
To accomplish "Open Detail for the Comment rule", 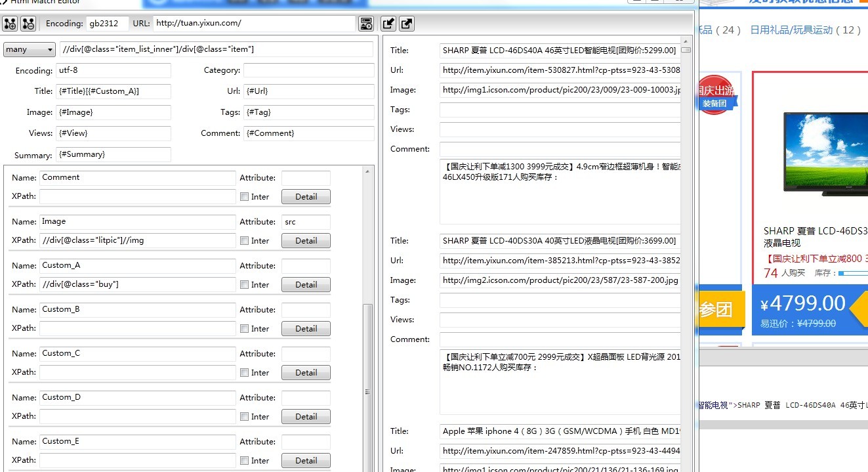I will [x=306, y=196].
